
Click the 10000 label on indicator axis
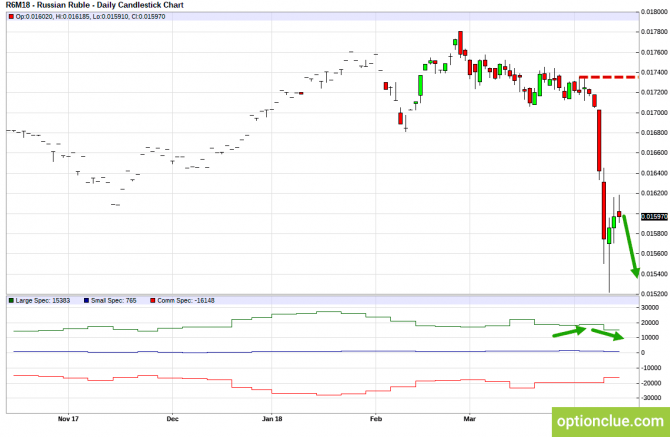pos(649,338)
